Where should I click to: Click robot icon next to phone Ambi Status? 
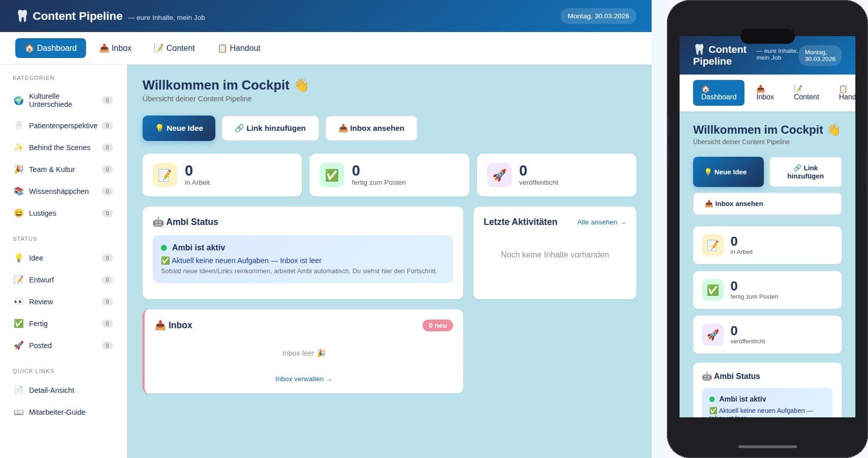tap(707, 377)
